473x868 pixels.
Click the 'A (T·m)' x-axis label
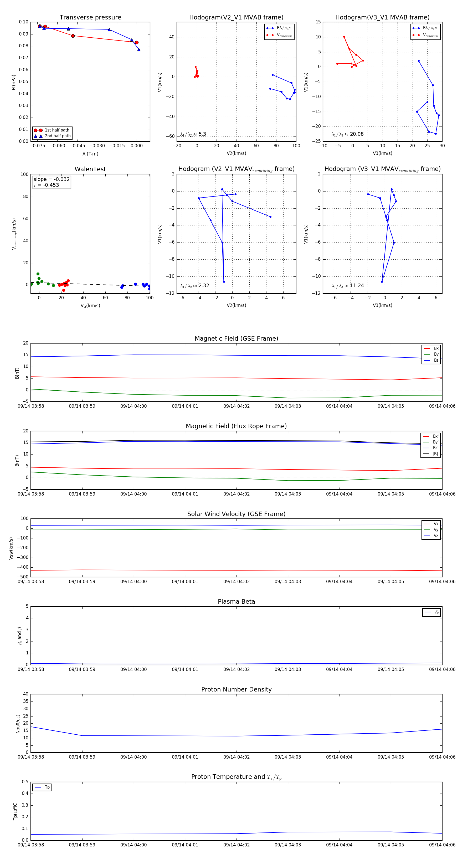pyautogui.click(x=90, y=154)
